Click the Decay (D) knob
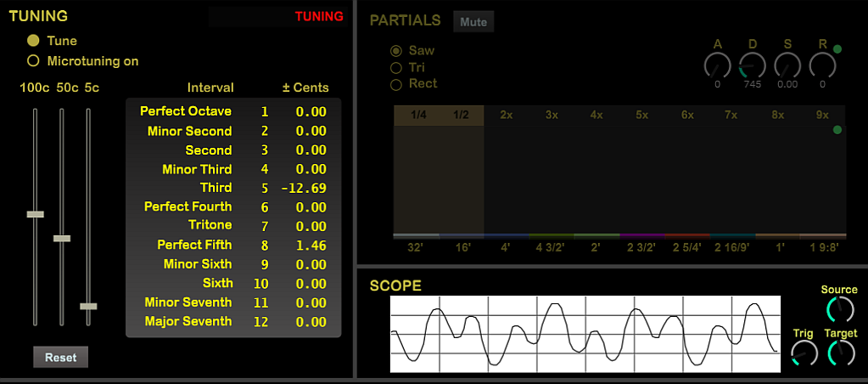868x384 pixels. tap(753, 66)
